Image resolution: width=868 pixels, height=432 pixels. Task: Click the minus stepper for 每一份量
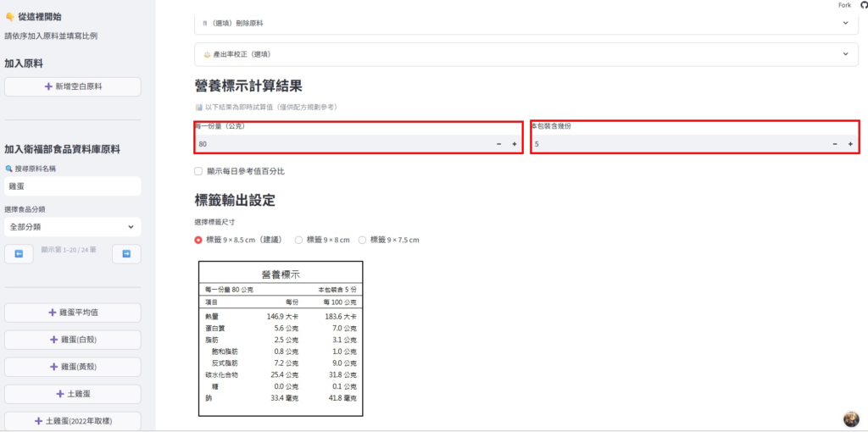point(498,144)
